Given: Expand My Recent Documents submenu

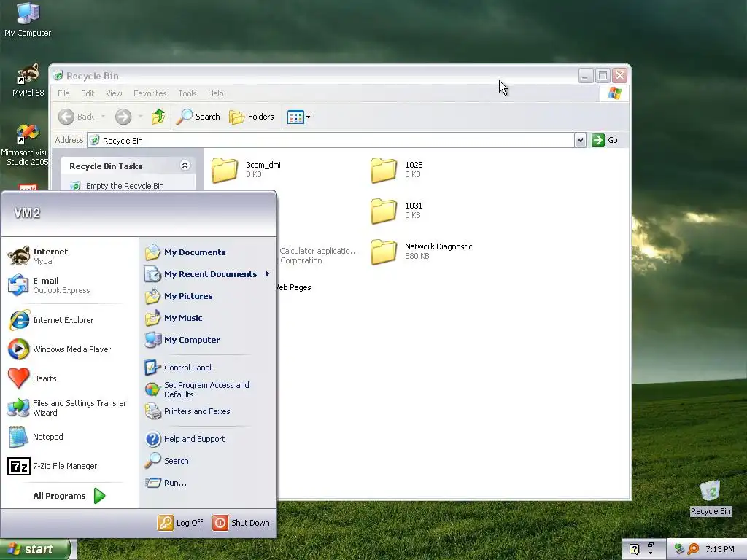Looking at the screenshot, I should coord(208,274).
